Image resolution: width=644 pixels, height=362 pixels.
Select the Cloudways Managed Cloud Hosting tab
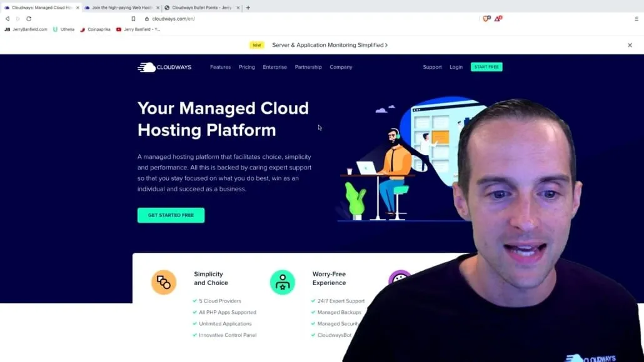(41, 8)
